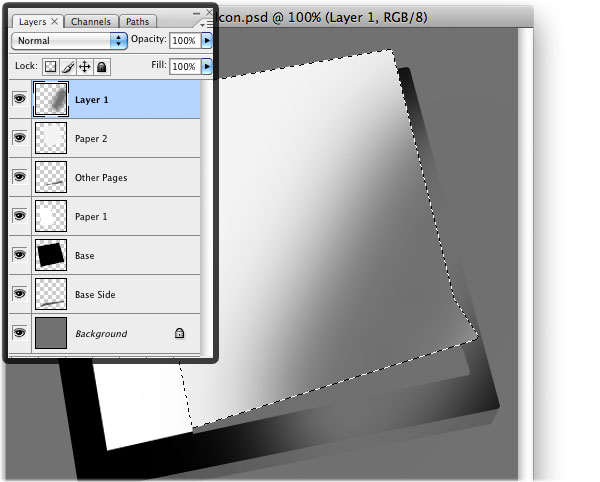Select the Other Pages layer thumbnail
The width and height of the screenshot is (600, 482).
pos(51,177)
